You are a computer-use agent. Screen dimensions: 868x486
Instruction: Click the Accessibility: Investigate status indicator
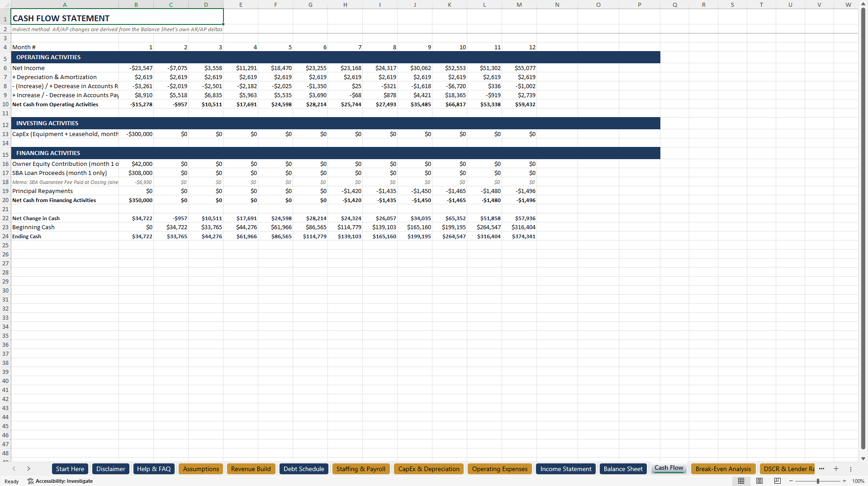click(x=60, y=481)
